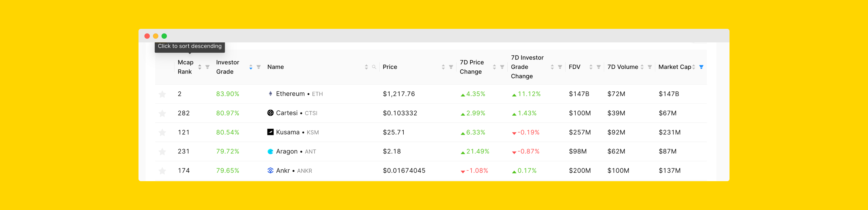The image size is (868, 210).
Task: Sort by Mcap Rank using sort arrows
Action: [x=199, y=67]
